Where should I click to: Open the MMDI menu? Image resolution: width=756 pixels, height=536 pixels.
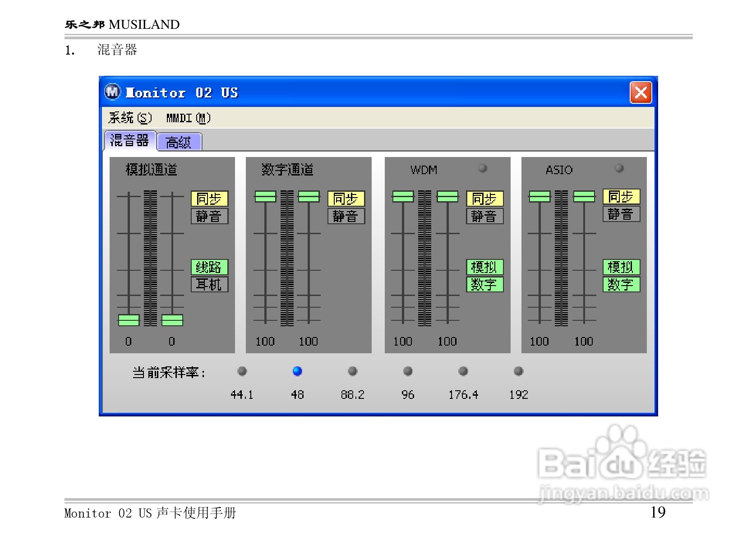click(x=189, y=117)
